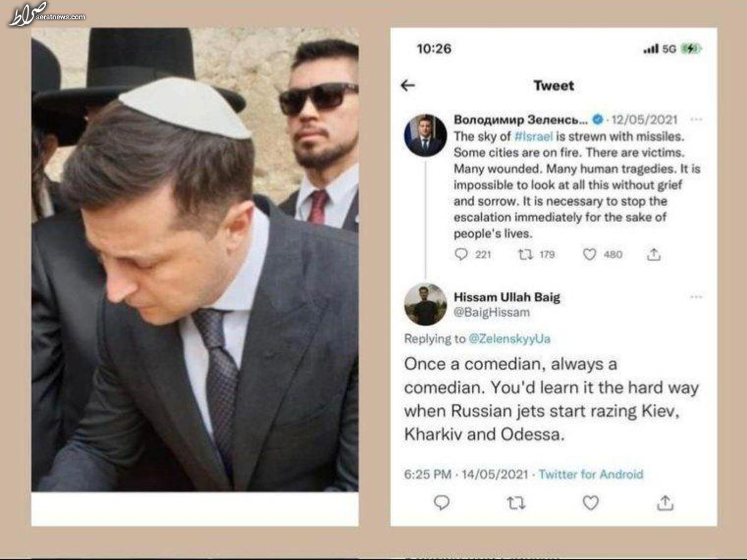Click the Twitter for Android link
Viewport: 747px width, 560px height.
[591, 474]
